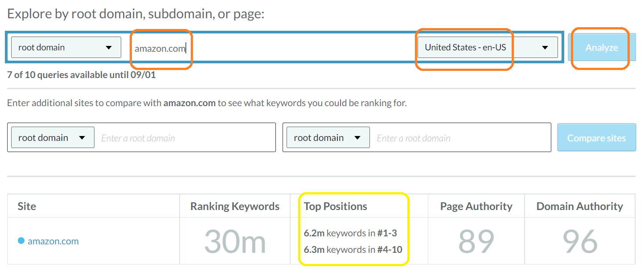Click the 'Page Authority' column header
This screenshot has width=644, height=276.
point(476,206)
